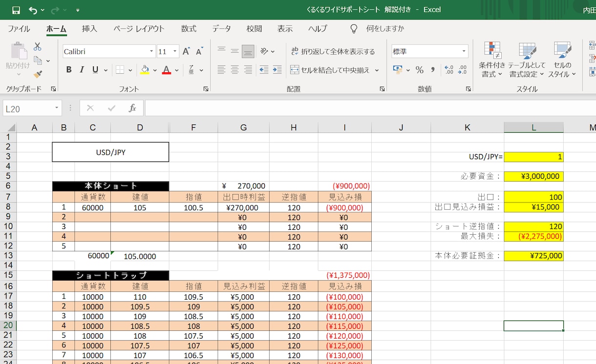Apply the red font color

[167, 70]
